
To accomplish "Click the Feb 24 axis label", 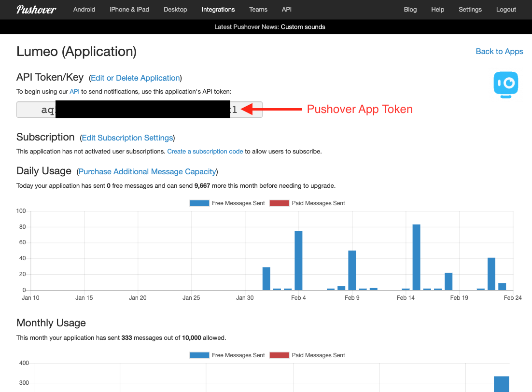I will pyautogui.click(x=513, y=298).
